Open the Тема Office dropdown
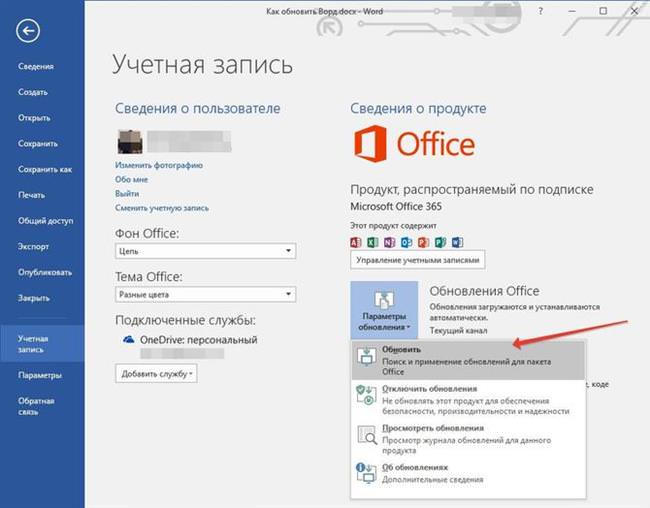650x508 pixels. [206, 294]
